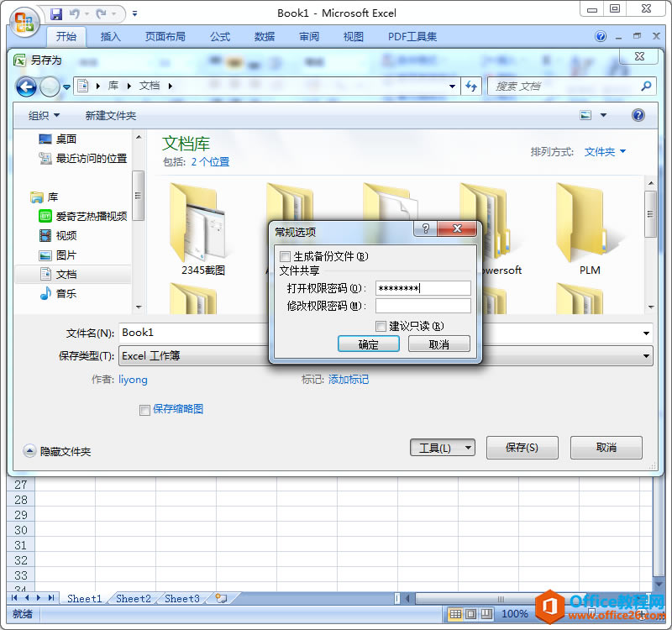Refresh the folder location in address bar
Viewport: 672px width, 630px height.
471,87
